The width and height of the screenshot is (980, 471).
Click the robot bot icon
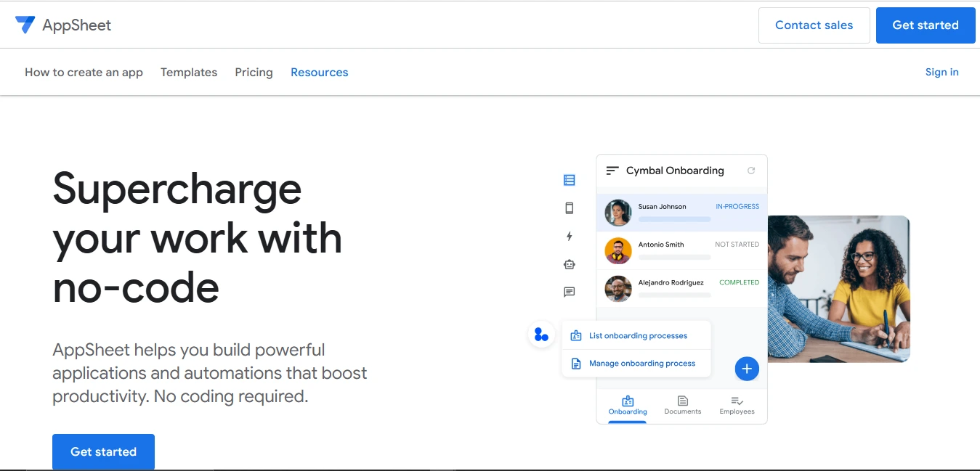(569, 264)
